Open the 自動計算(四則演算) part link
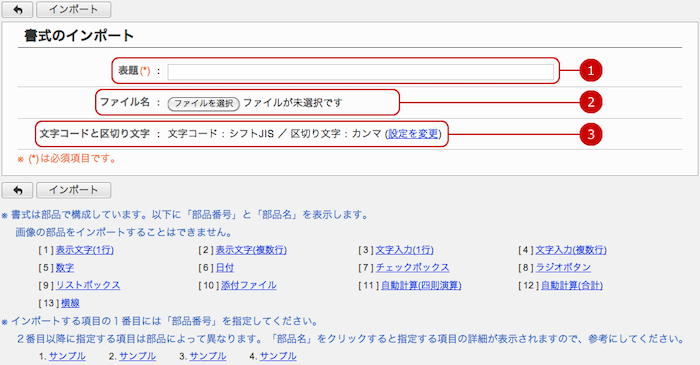 point(421,285)
